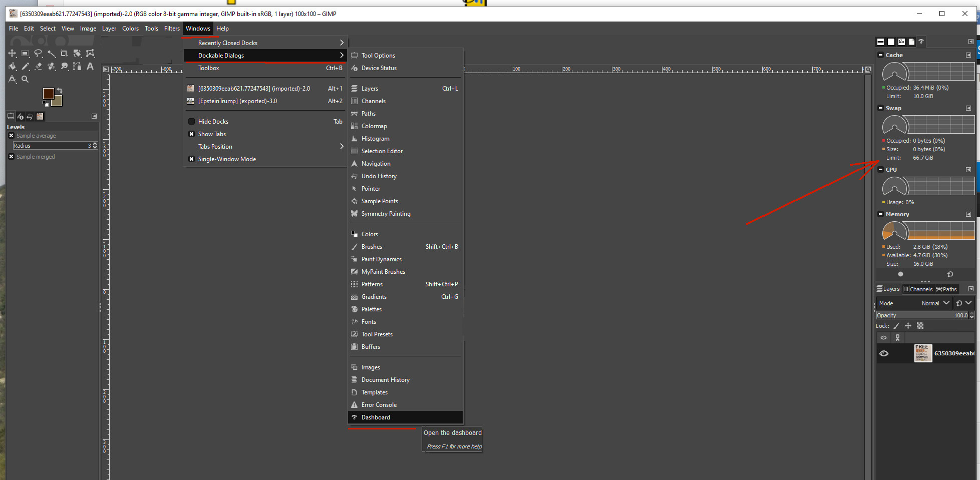Open the top-right dock tab configuration menu
The width and height of the screenshot is (980, 480).
(970, 42)
